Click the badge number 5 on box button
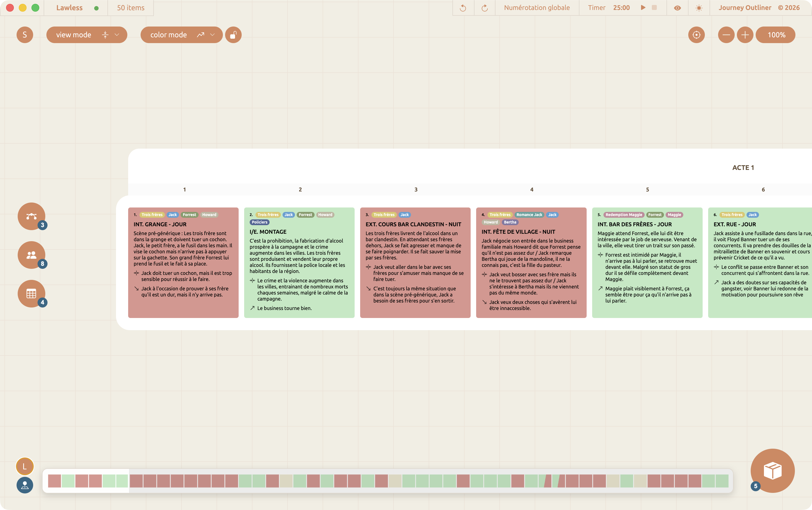Viewport: 812px width, 510px height. click(755, 486)
